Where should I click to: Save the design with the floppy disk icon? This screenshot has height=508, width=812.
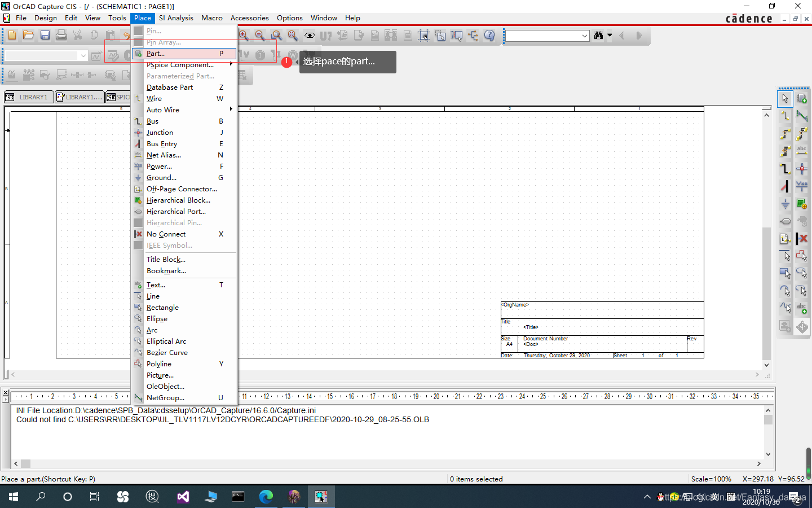(x=45, y=36)
